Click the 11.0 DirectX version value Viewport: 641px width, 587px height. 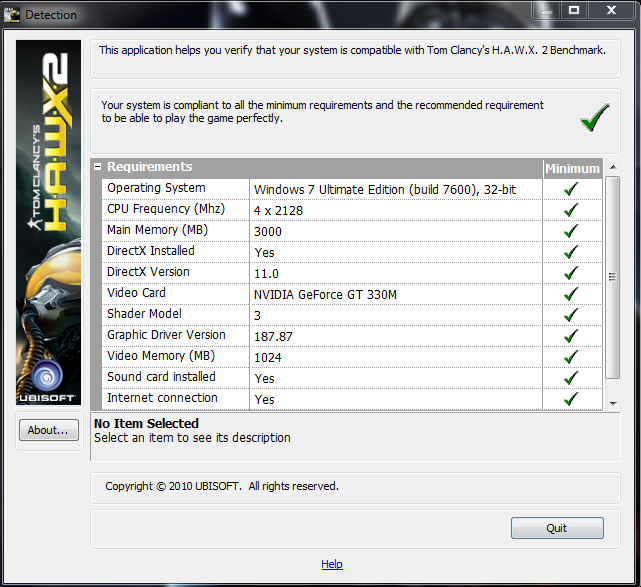pos(266,274)
